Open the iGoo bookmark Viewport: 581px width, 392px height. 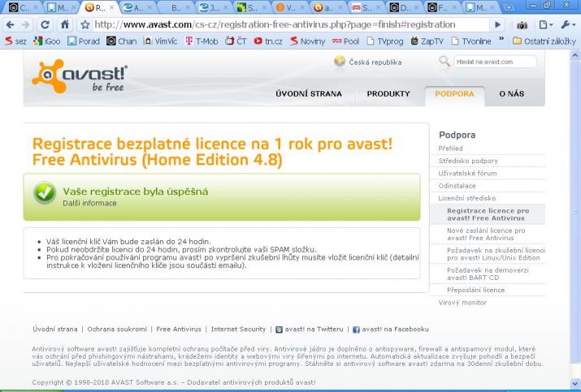tap(46, 41)
